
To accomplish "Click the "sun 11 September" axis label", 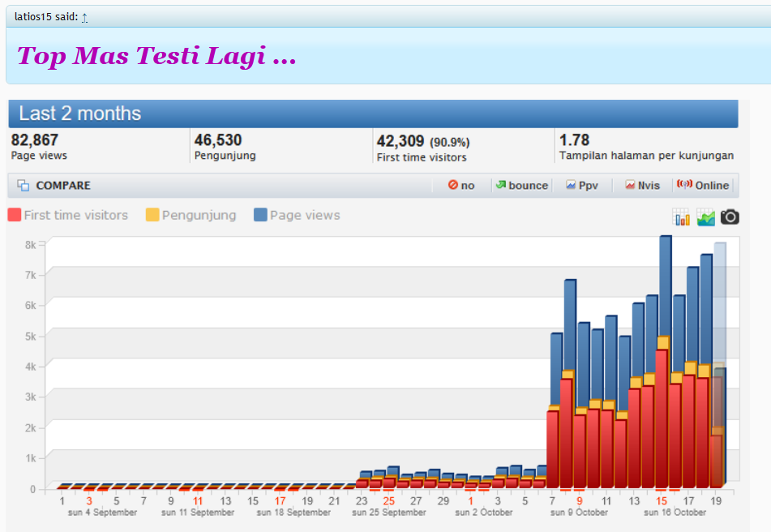I will coord(198,513).
